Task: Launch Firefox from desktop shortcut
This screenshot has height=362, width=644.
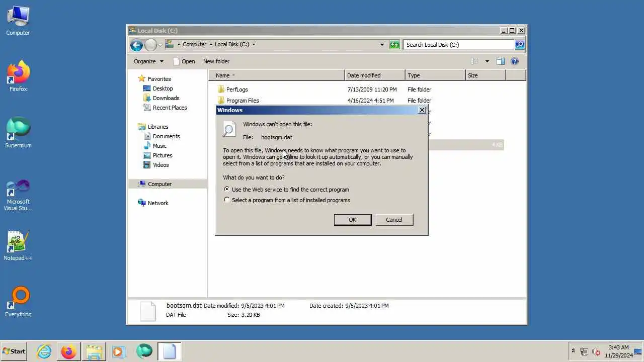Action: (x=18, y=77)
